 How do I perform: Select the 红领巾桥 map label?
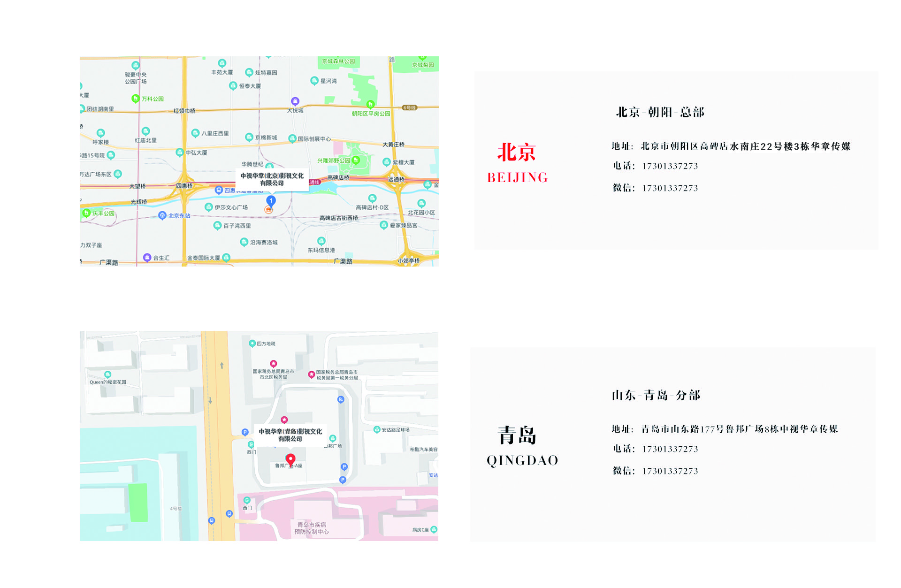pos(184,111)
